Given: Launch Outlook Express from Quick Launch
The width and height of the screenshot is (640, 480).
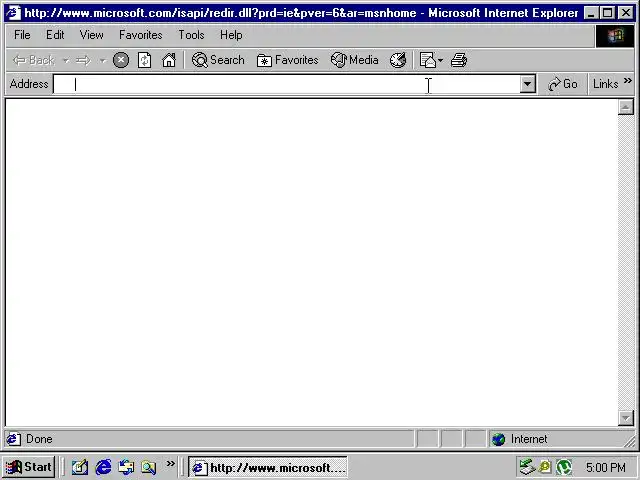Looking at the screenshot, I should coord(126,467).
